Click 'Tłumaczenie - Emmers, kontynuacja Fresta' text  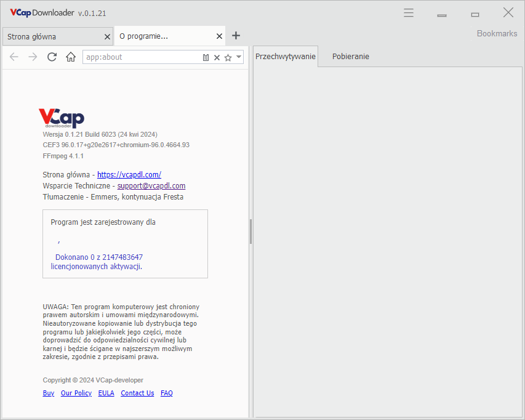[113, 196]
